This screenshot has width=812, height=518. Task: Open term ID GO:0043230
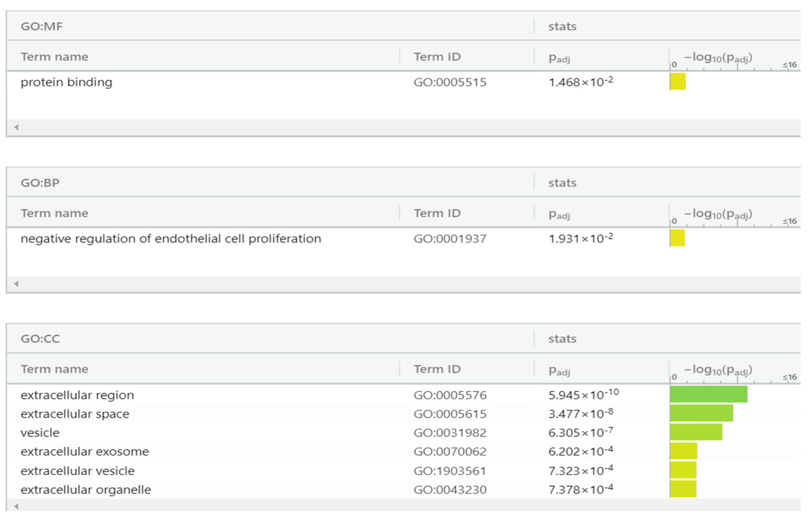tap(450, 490)
